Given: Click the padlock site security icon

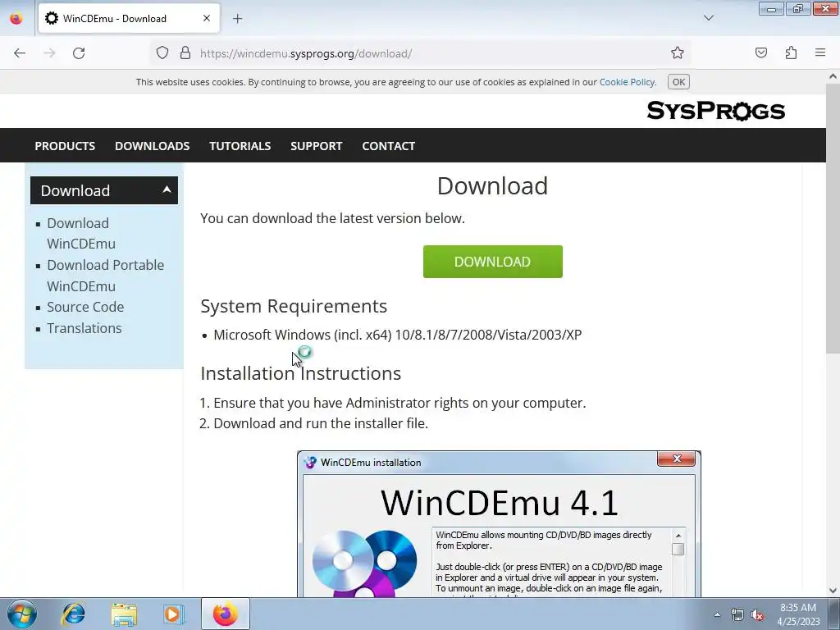Looking at the screenshot, I should (x=185, y=52).
